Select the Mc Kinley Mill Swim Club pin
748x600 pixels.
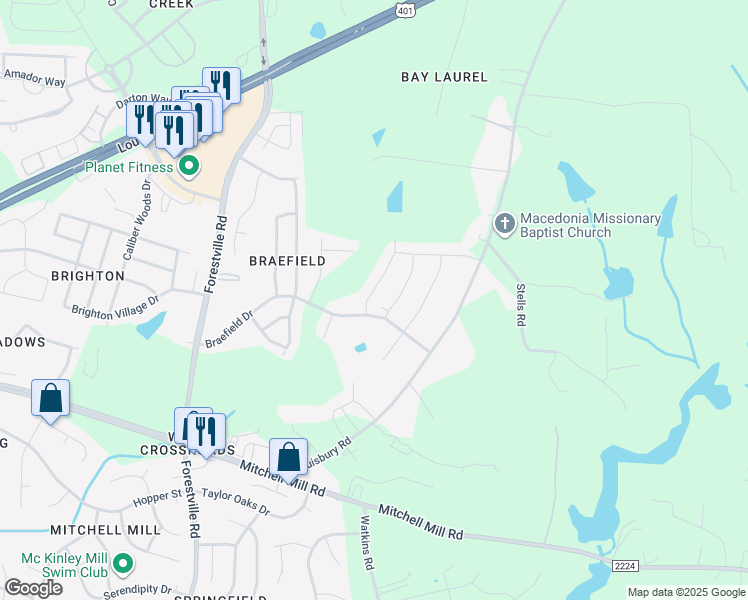pyautogui.click(x=123, y=564)
